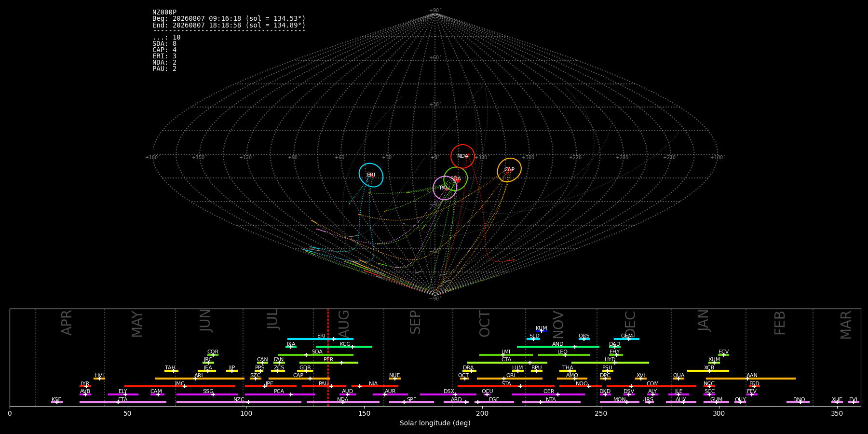This screenshot has height=434, width=868.
Task: Click the ERI cyan radiant circle
Action: click(x=371, y=175)
